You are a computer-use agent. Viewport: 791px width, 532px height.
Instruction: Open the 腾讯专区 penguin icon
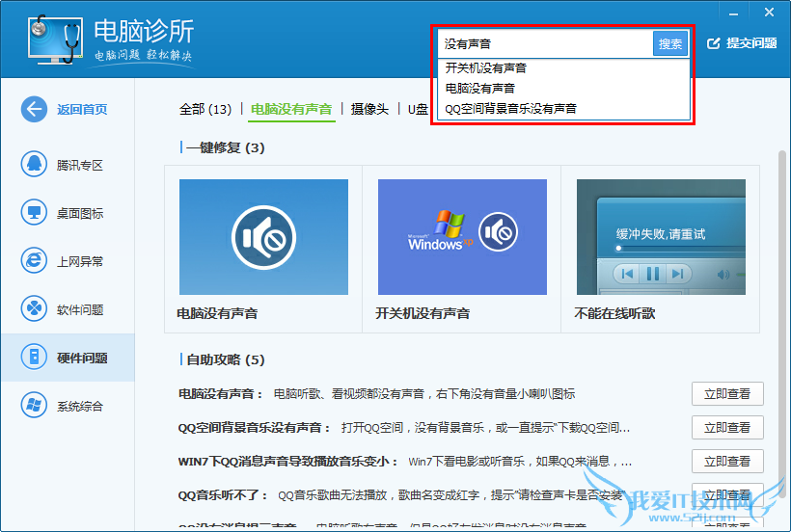(x=34, y=164)
